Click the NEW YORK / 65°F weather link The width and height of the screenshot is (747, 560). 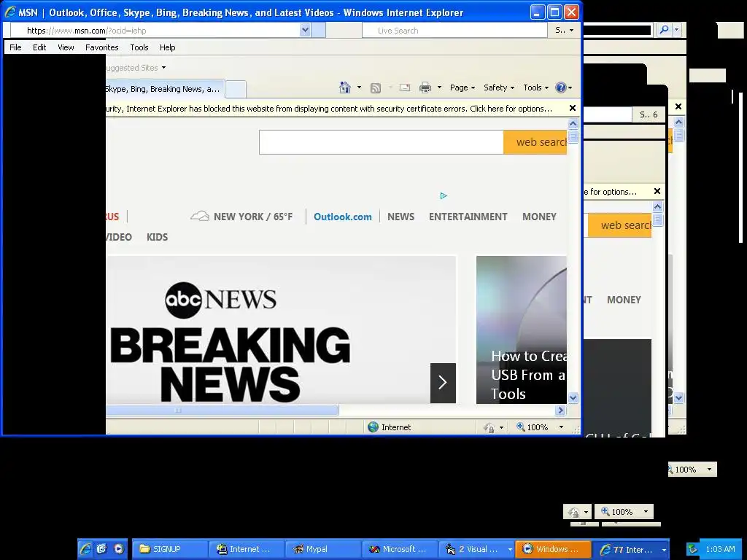click(253, 217)
